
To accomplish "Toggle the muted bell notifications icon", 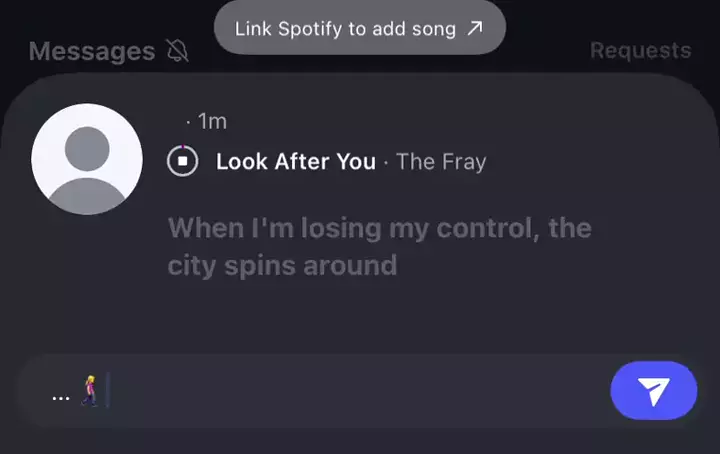I will point(177,50).
